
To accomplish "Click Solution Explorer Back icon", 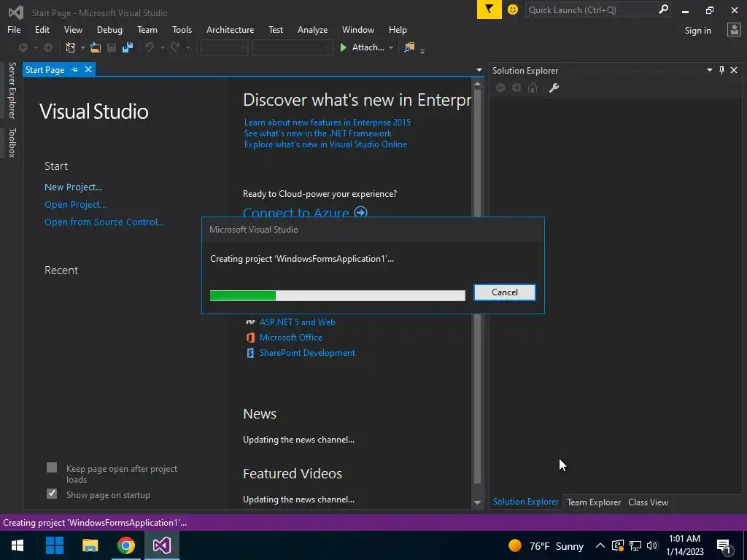I will [x=500, y=87].
